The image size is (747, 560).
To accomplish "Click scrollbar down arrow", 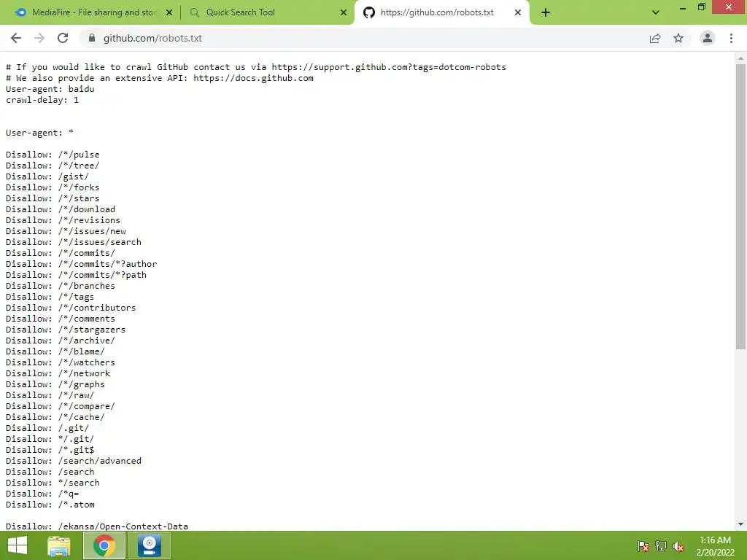I will pyautogui.click(x=740, y=525).
